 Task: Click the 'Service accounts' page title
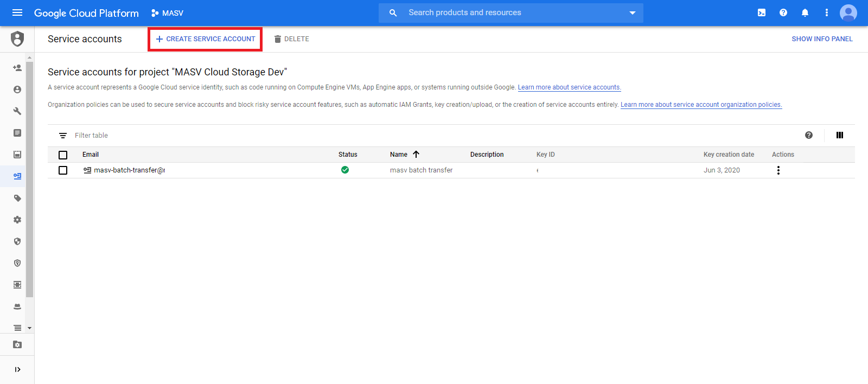click(x=85, y=39)
